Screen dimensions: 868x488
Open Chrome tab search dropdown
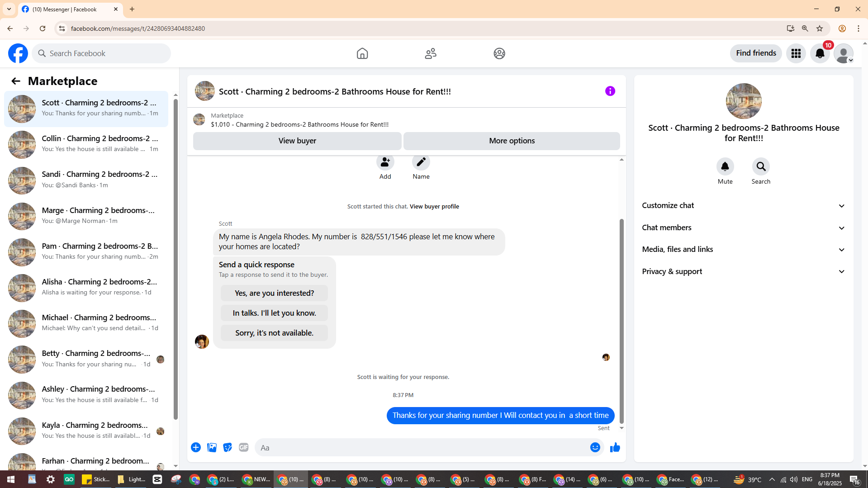coord(9,9)
